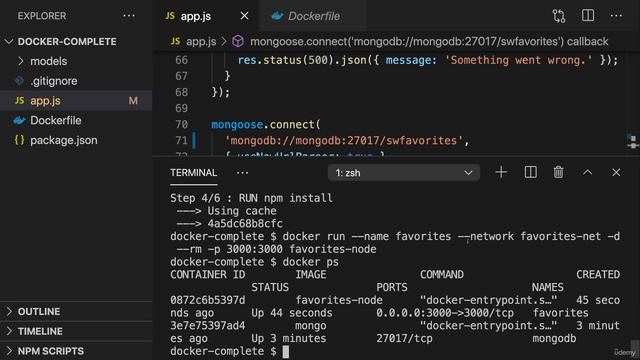Click line number 70 in gutter
The height and width of the screenshot is (360, 640).
tap(182, 124)
